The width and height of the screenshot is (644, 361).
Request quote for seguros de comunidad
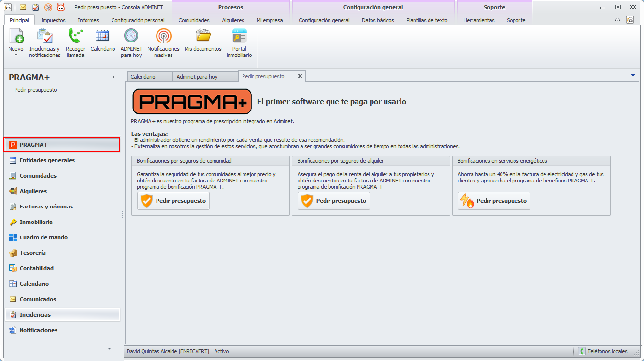point(173,201)
